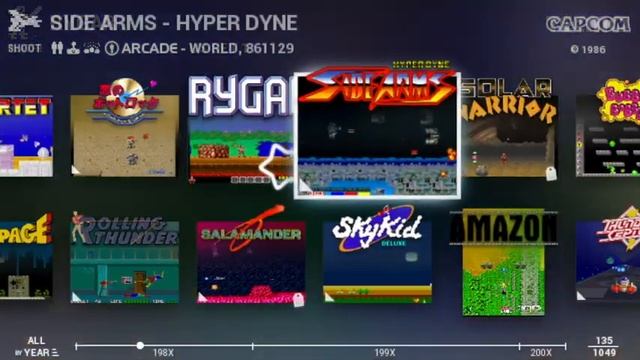Screen dimensions: 640x360
Task: Click the two-player icon
Action: (x=57, y=49)
